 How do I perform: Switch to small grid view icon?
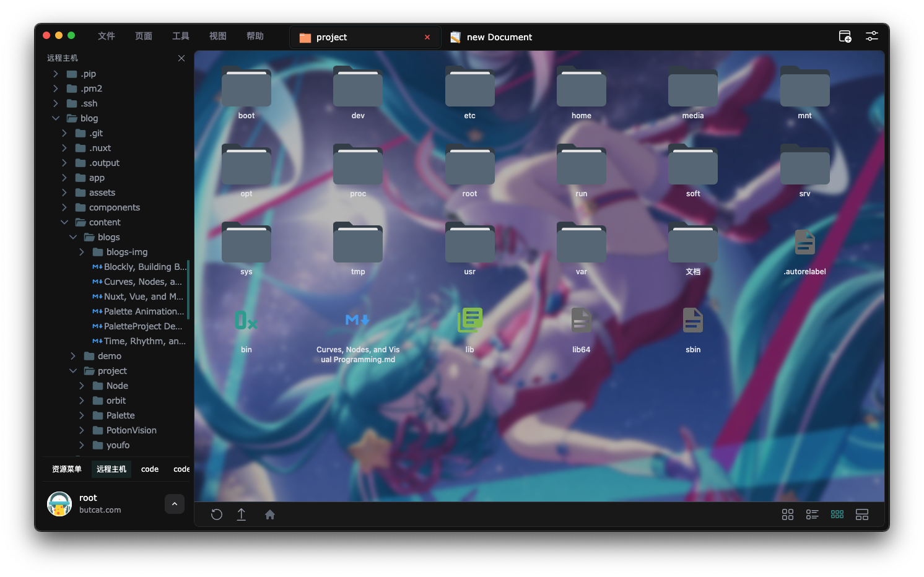tap(837, 514)
